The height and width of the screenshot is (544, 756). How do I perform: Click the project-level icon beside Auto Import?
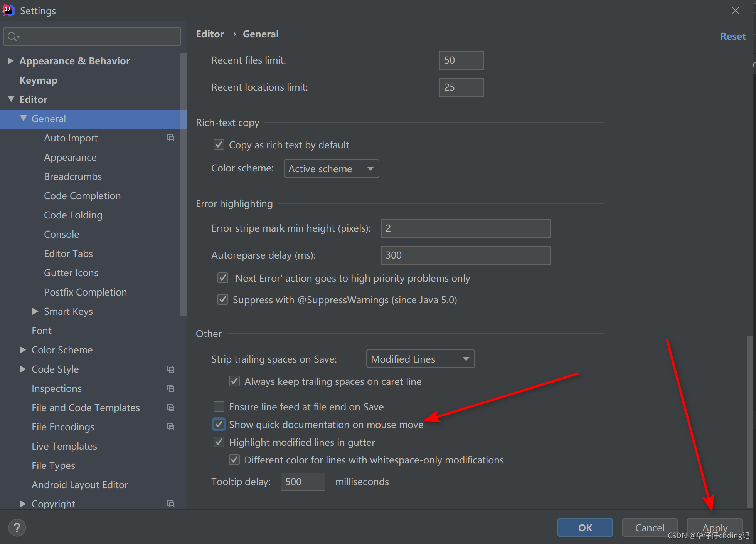[171, 138]
